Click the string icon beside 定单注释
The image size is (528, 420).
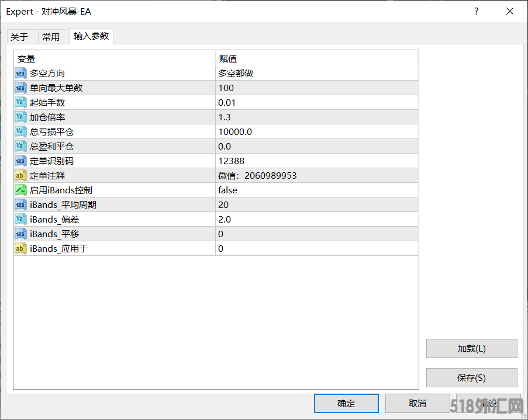pyautogui.click(x=20, y=176)
